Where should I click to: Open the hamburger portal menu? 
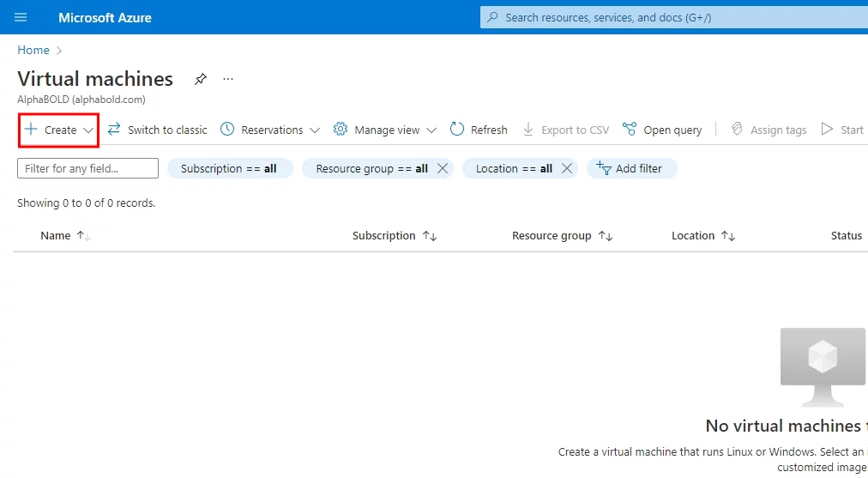click(x=21, y=17)
